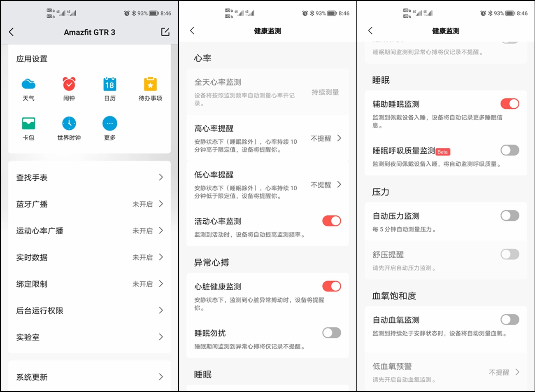Tap the red Beta badge
Viewport: 535px width, 392px height.
point(443,152)
